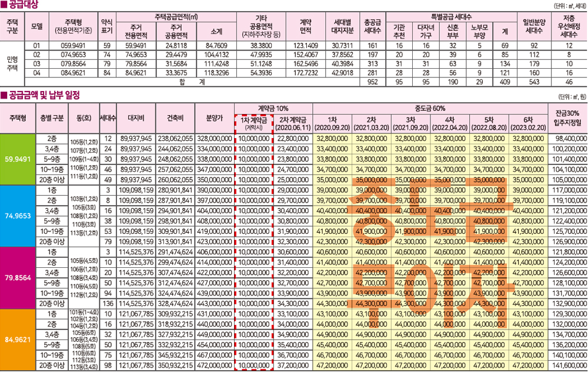This screenshot has height=373, width=588.
Task: Click the orange 84.9621 housing type cell
Action: point(18,340)
